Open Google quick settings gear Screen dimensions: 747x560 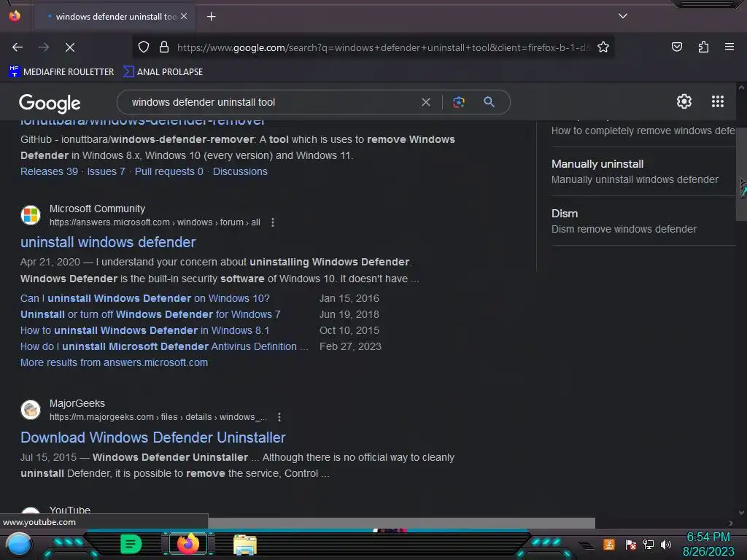click(684, 101)
